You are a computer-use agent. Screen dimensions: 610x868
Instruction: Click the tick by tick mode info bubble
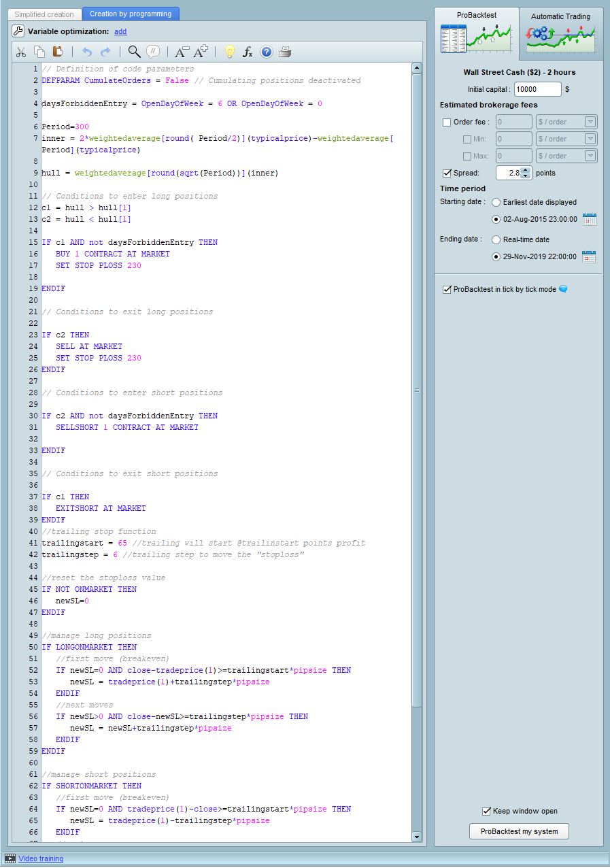coord(562,289)
